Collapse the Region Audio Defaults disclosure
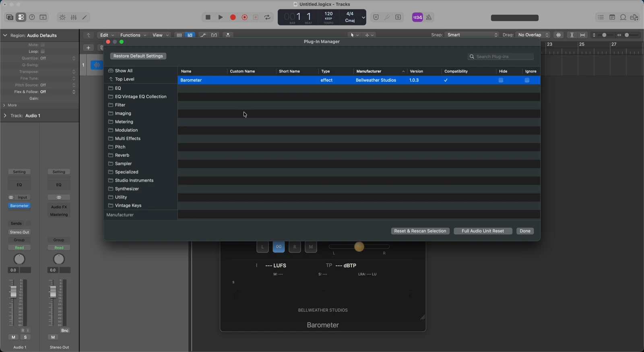Viewport: 644px width, 352px height. tap(5, 35)
